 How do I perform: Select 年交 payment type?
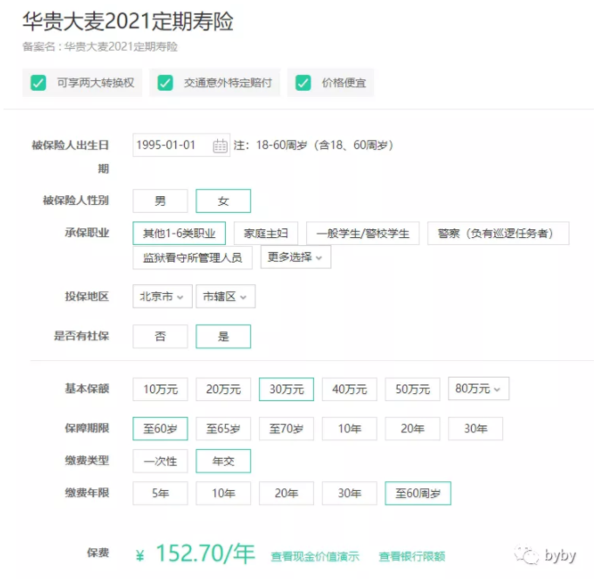(x=223, y=461)
